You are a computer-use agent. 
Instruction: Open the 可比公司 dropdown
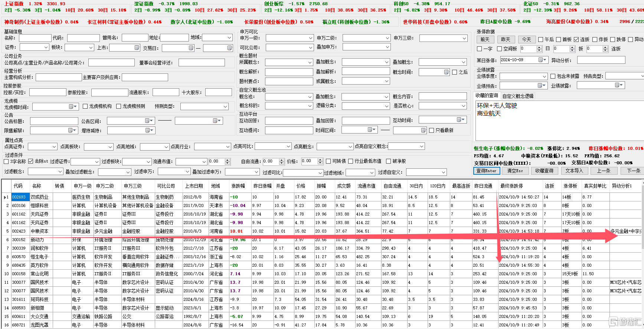pos(310,47)
